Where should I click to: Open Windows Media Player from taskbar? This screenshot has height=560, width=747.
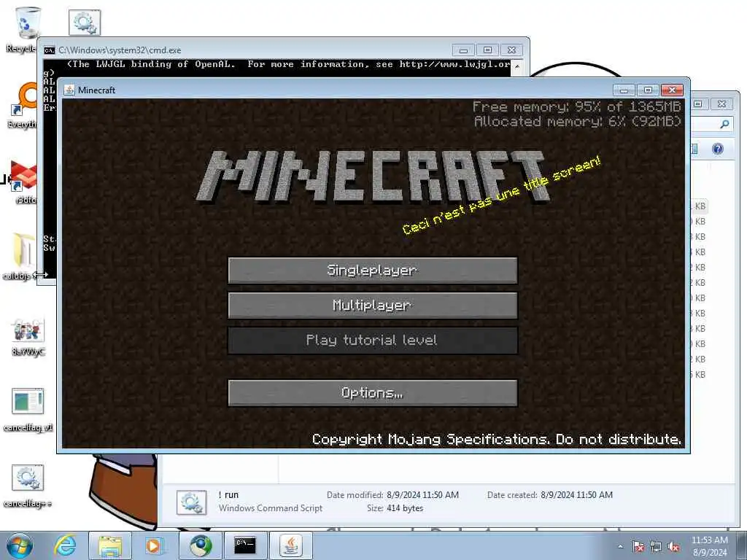pyautogui.click(x=154, y=545)
